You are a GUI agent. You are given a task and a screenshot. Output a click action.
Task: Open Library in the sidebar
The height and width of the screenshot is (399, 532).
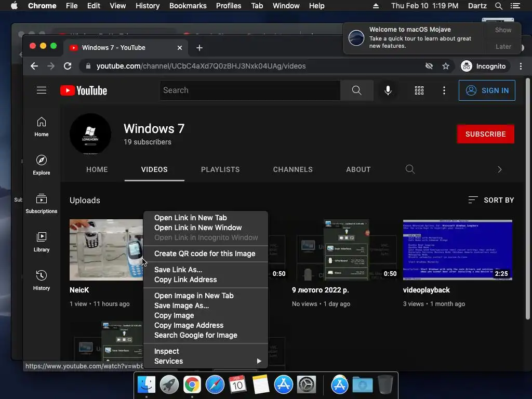[42, 242]
